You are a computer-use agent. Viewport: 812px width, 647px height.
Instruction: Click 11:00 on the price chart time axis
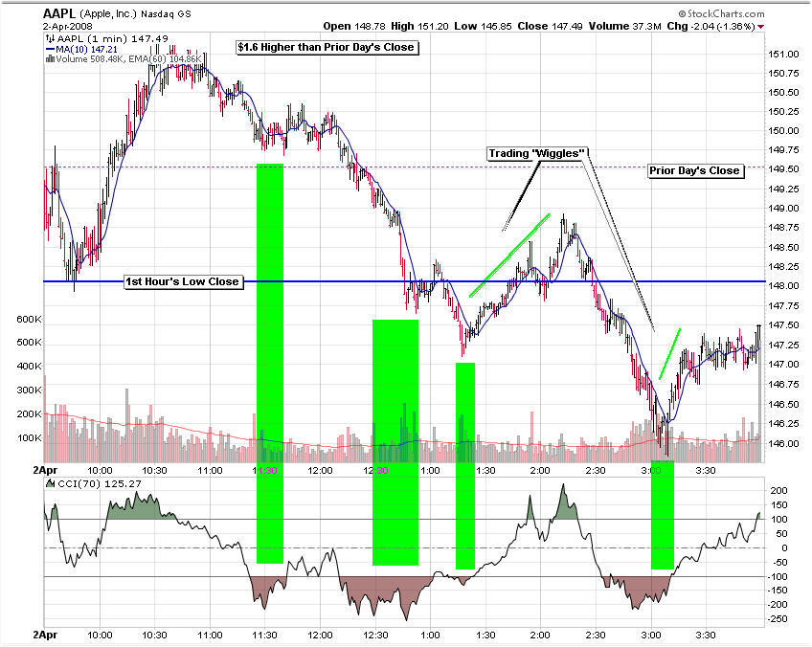tap(210, 471)
